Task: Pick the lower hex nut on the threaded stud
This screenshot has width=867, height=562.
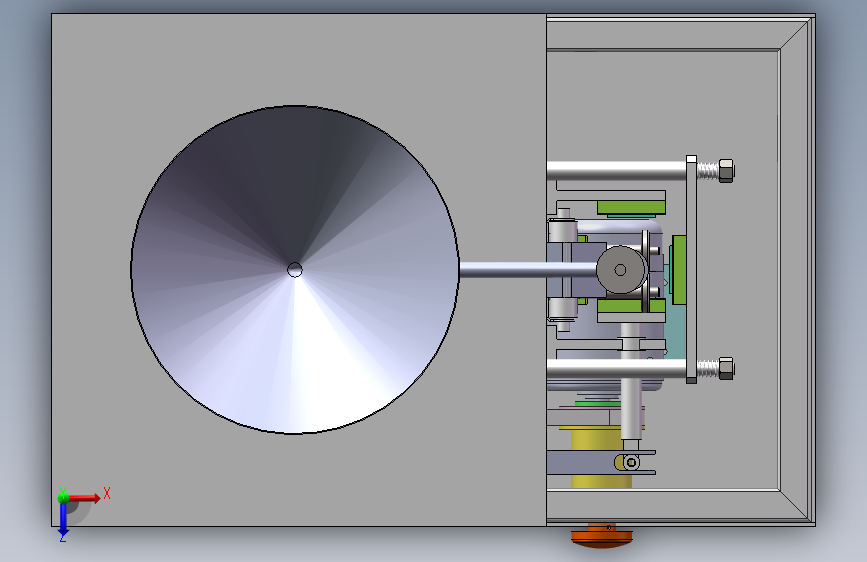Action: pyautogui.click(x=726, y=368)
